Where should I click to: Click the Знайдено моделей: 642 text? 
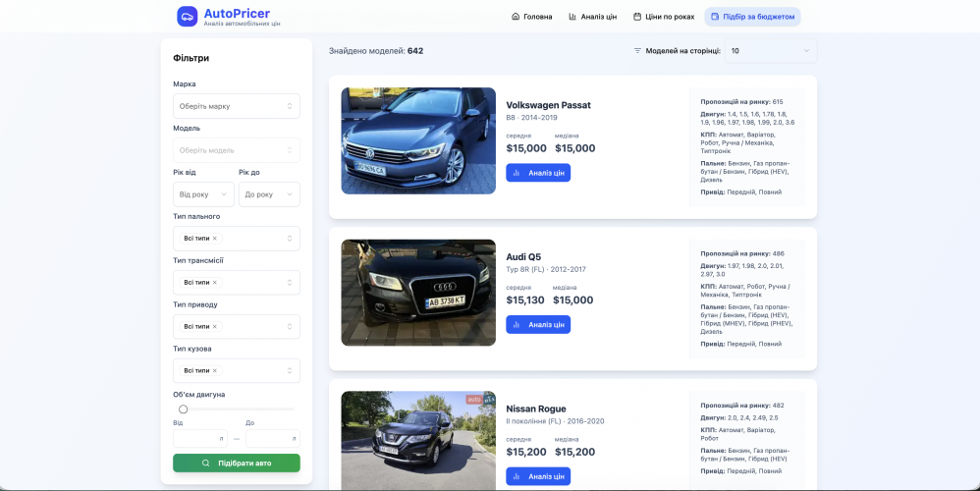376,51
